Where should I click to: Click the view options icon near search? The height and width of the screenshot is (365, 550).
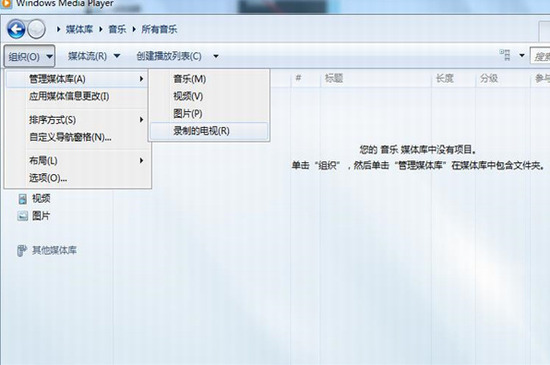[x=505, y=55]
